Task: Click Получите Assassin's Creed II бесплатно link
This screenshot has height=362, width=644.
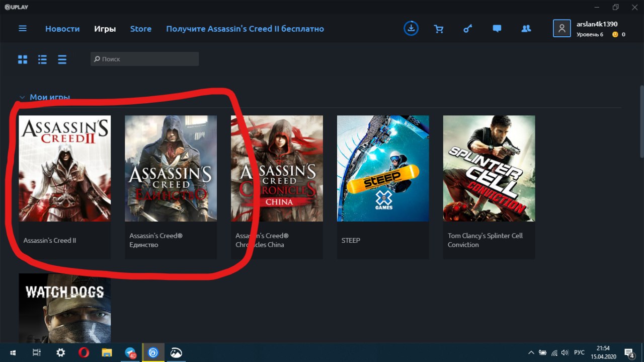Action: 245,29
